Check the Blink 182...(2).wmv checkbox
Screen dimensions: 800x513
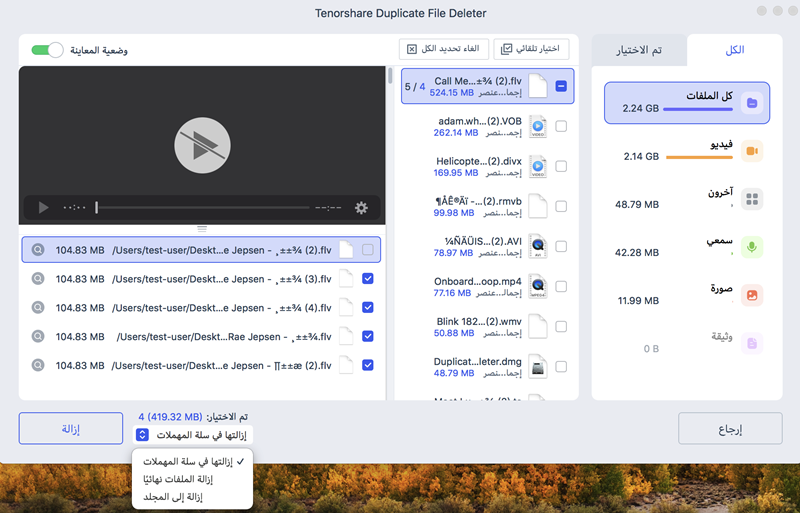[x=561, y=326]
